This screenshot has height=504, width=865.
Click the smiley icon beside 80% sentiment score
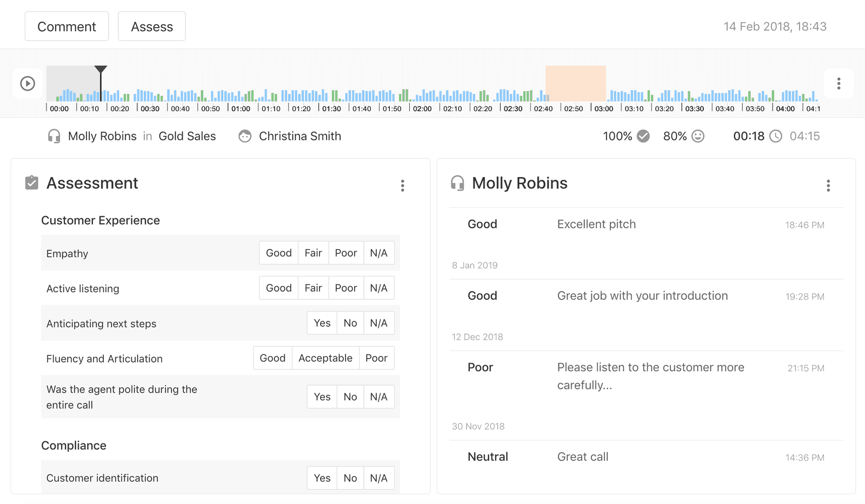697,136
